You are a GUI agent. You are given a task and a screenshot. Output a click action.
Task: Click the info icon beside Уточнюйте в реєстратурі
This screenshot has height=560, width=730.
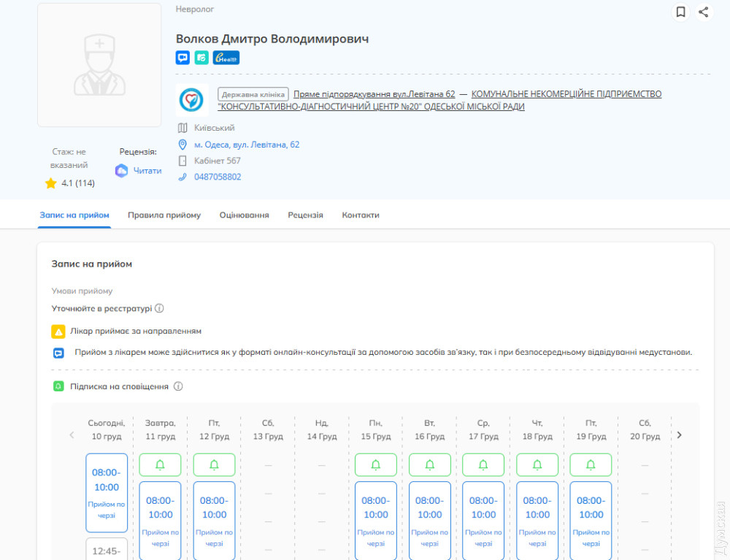tap(159, 308)
